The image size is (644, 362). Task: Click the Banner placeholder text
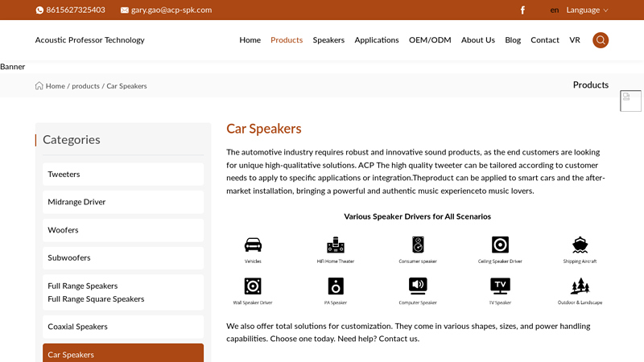click(12, 67)
